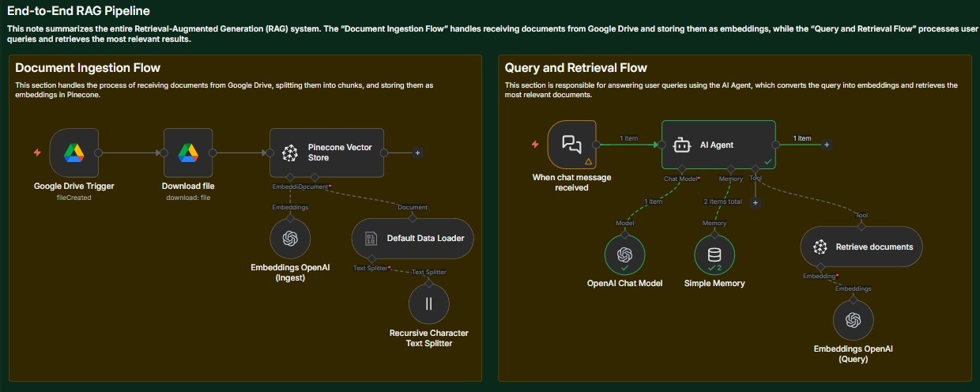Click the lightning trigger icon beside Google Drive Trigger

(37, 153)
